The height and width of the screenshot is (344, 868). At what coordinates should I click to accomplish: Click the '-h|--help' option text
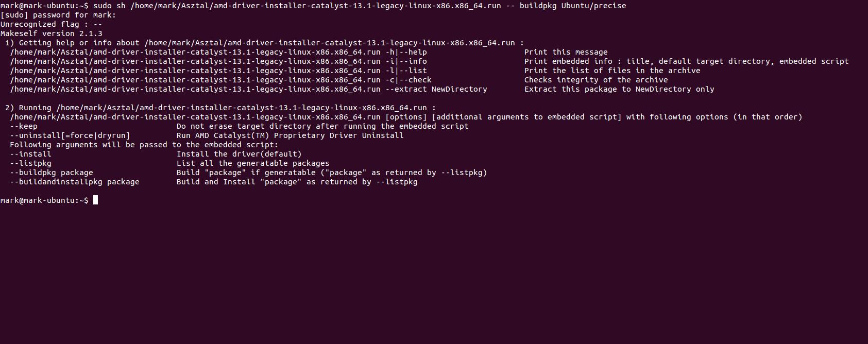point(406,52)
